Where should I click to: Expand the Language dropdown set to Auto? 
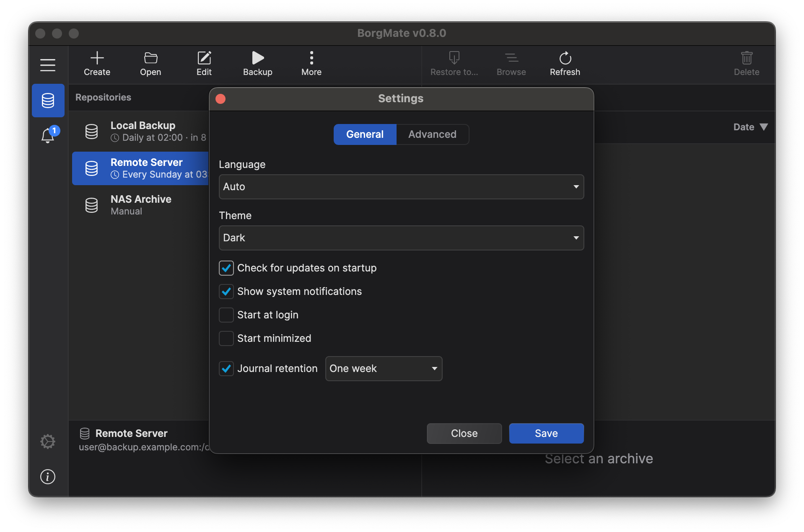401,187
